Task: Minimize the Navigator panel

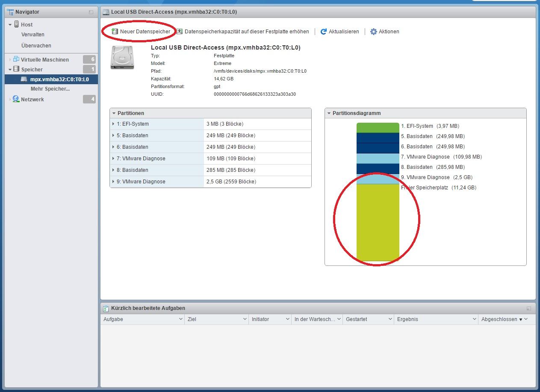Action: pyautogui.click(x=91, y=12)
